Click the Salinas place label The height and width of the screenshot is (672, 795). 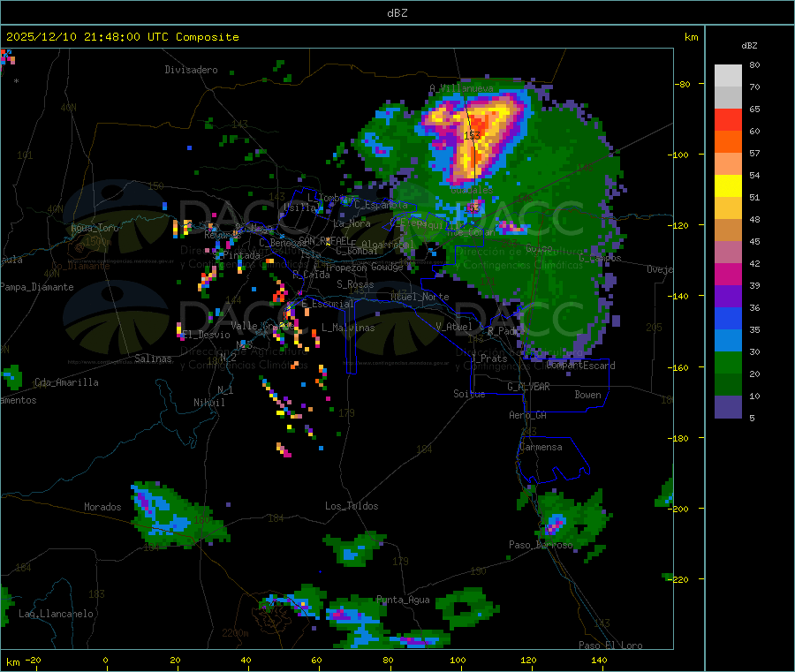pos(153,359)
